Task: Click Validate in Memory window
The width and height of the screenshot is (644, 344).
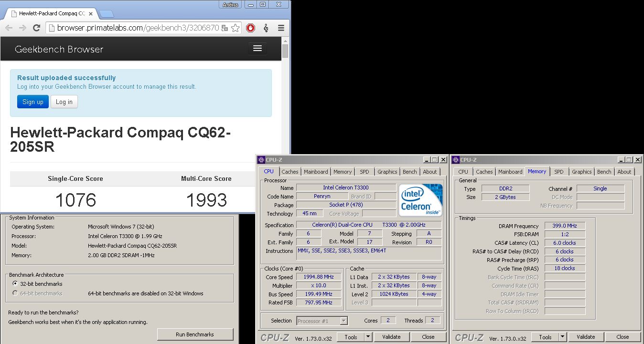Action: click(x=586, y=337)
